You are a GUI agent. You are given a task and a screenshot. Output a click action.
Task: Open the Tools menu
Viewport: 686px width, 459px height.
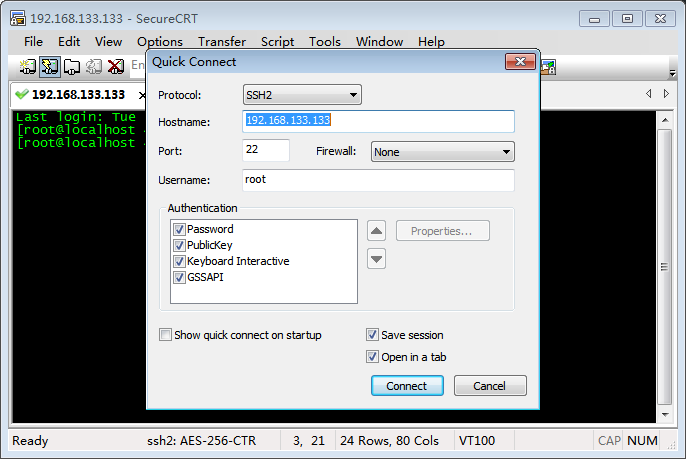click(325, 42)
